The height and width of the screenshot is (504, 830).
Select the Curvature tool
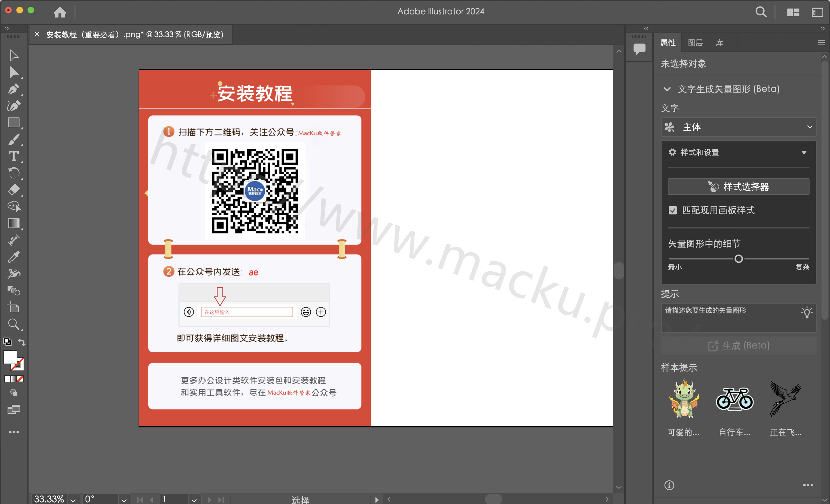coord(14,106)
